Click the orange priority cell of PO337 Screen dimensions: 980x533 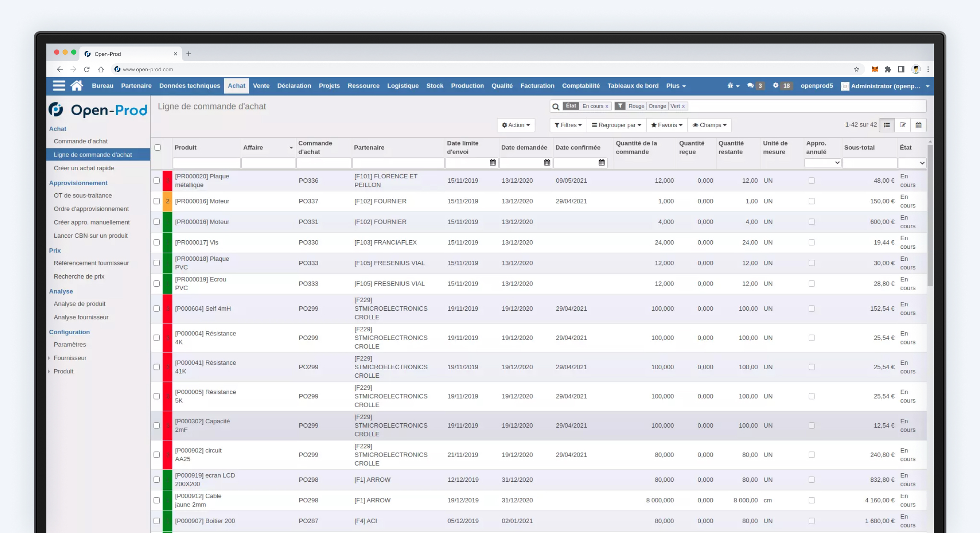167,201
